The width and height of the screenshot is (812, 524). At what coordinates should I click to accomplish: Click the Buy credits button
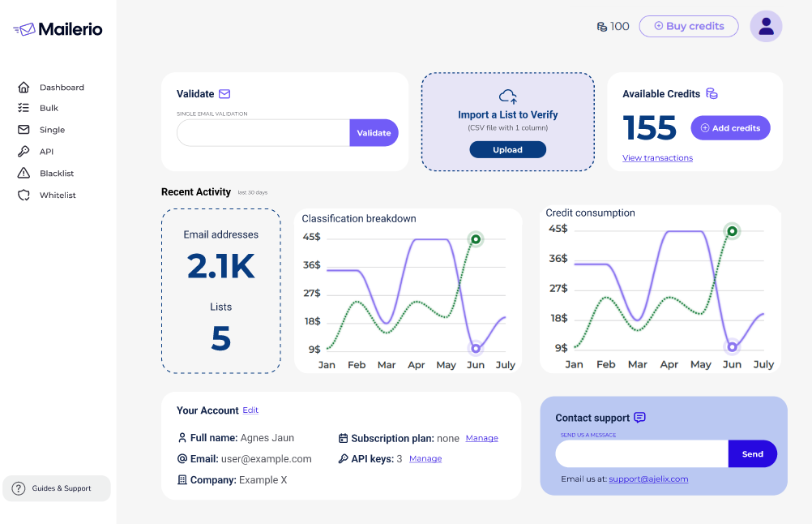tap(689, 27)
